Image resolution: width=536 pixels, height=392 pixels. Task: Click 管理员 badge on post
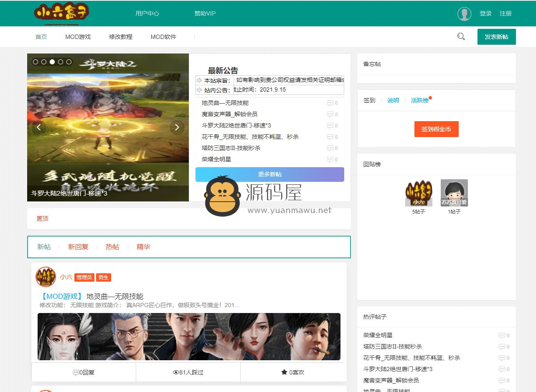click(x=84, y=277)
